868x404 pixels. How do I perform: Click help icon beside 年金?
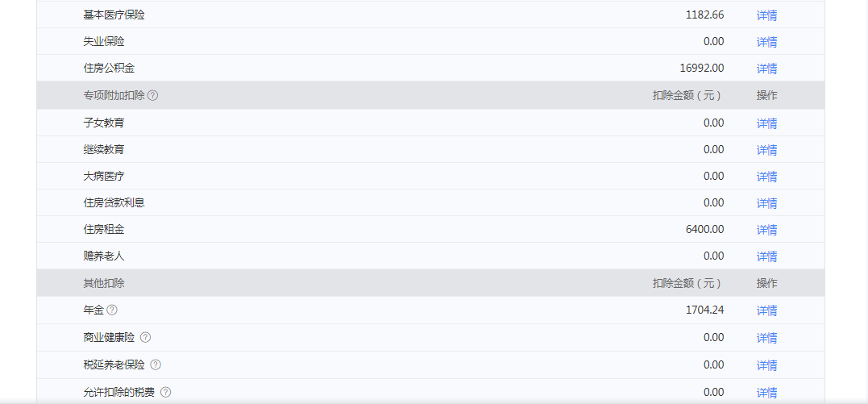(x=112, y=310)
